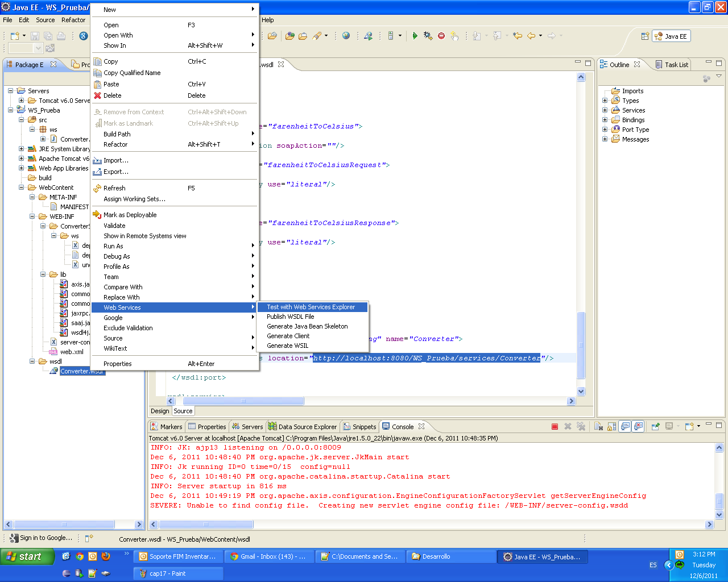This screenshot has width=728, height=582.
Task: Toggle Scroll Lock in Console toolbar
Action: click(611, 426)
